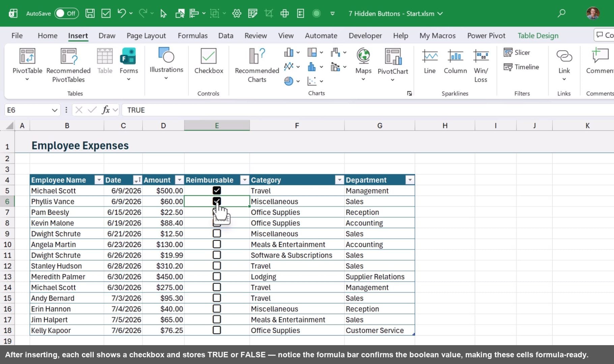614x364 pixels.
Task: Open the Amount filter dropdown
Action: (179, 180)
